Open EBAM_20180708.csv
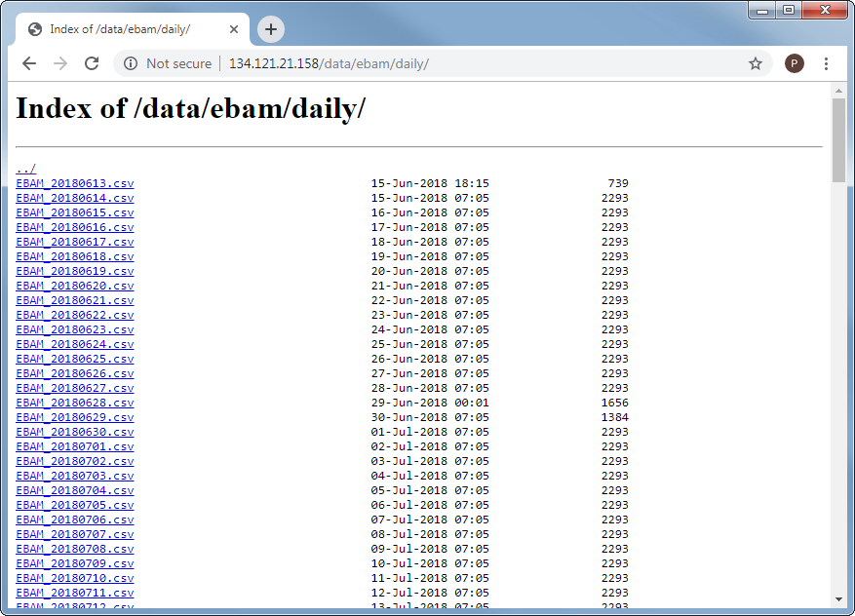Screen dimensions: 855x616 75,549
